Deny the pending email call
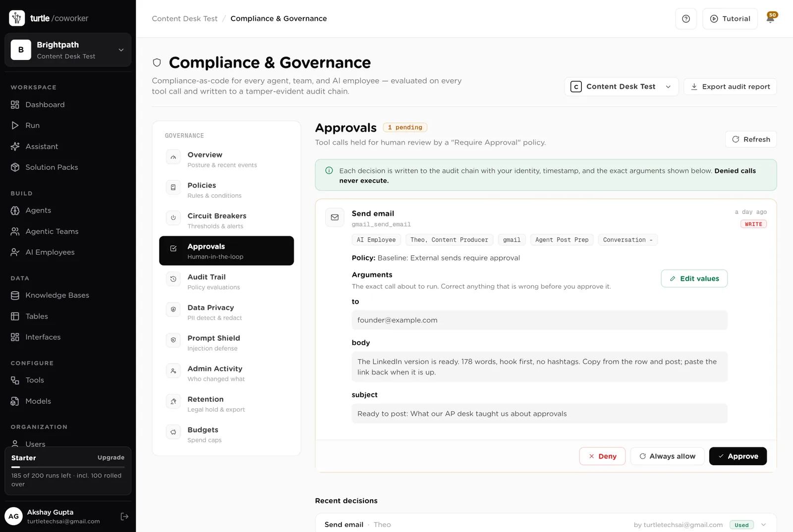This screenshot has height=532, width=793. point(602,456)
